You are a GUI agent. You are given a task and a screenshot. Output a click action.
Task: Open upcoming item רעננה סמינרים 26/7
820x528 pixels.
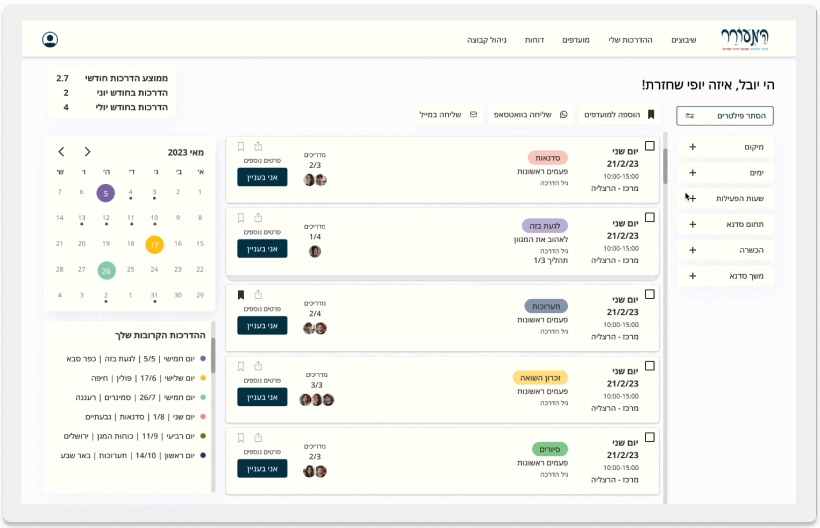141,397
